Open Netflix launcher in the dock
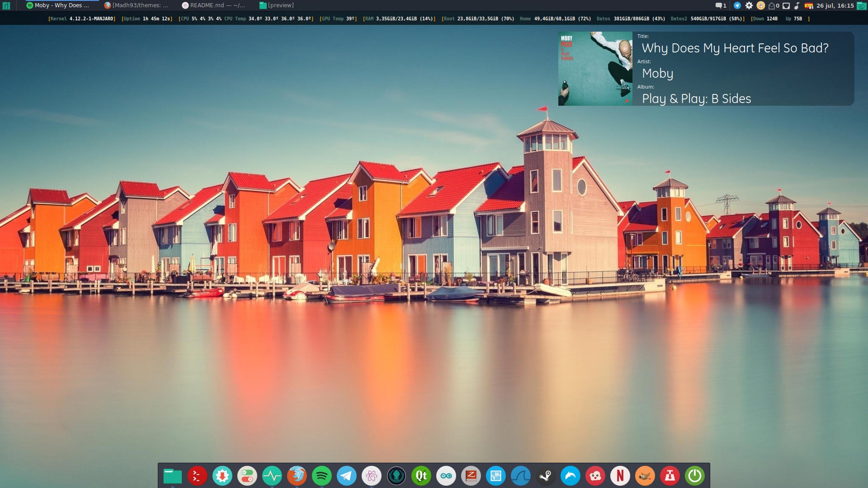The image size is (868, 488). pos(620,476)
